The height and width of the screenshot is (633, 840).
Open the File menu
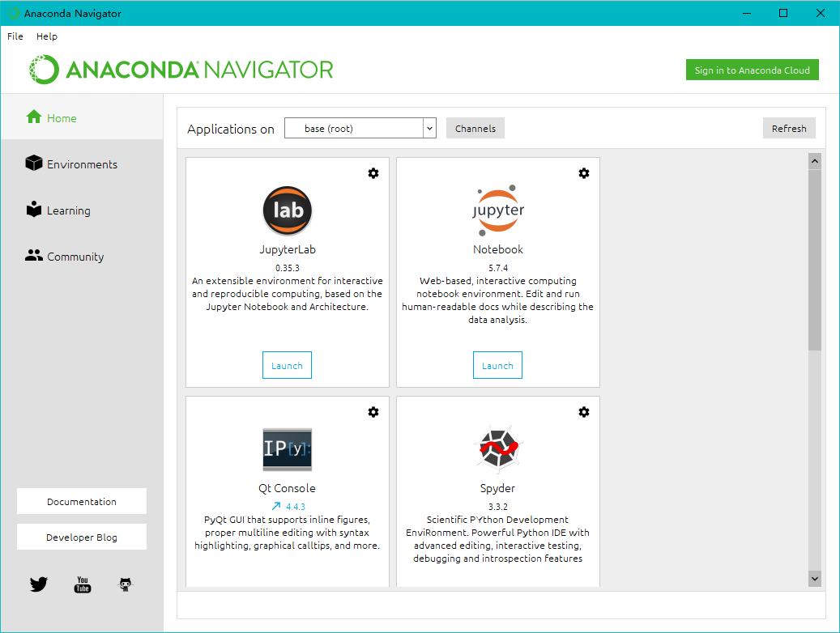tap(15, 36)
